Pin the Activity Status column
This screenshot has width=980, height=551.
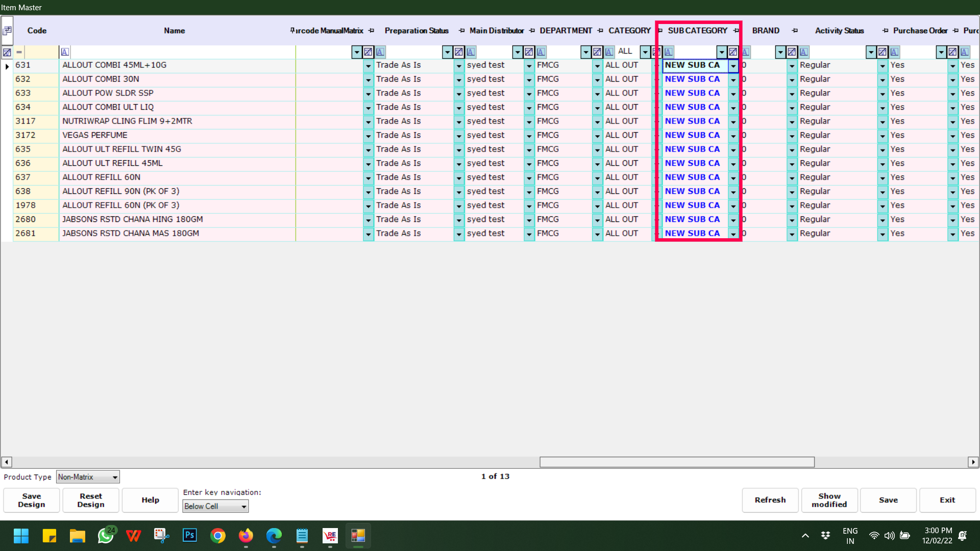click(885, 31)
